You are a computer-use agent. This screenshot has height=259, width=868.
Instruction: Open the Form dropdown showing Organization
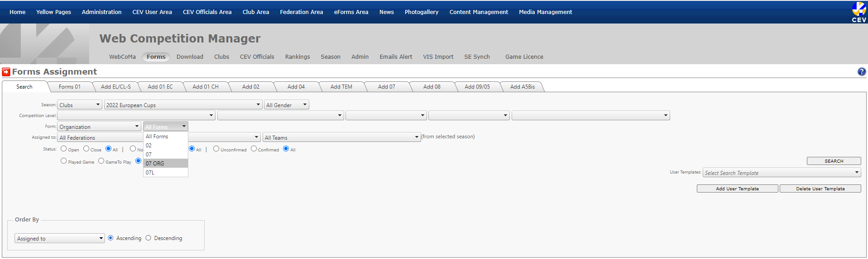[99, 127]
